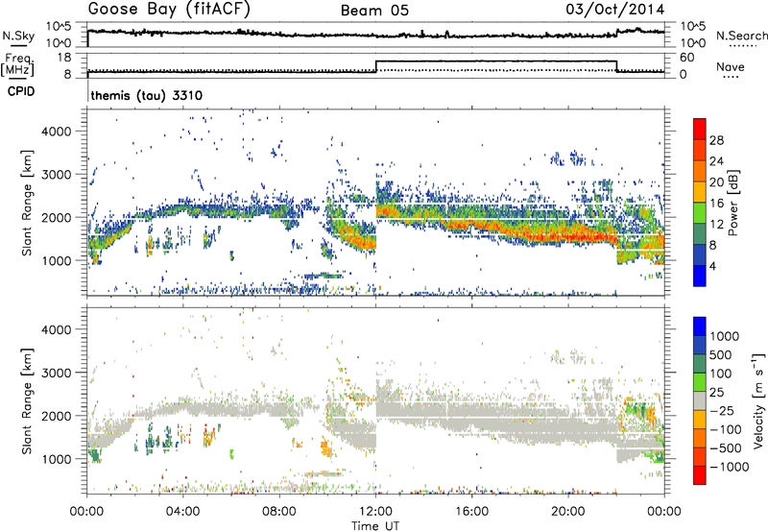This screenshot has height=532, width=768.
Task: Click the power scale value '28'
Action: coord(716,140)
